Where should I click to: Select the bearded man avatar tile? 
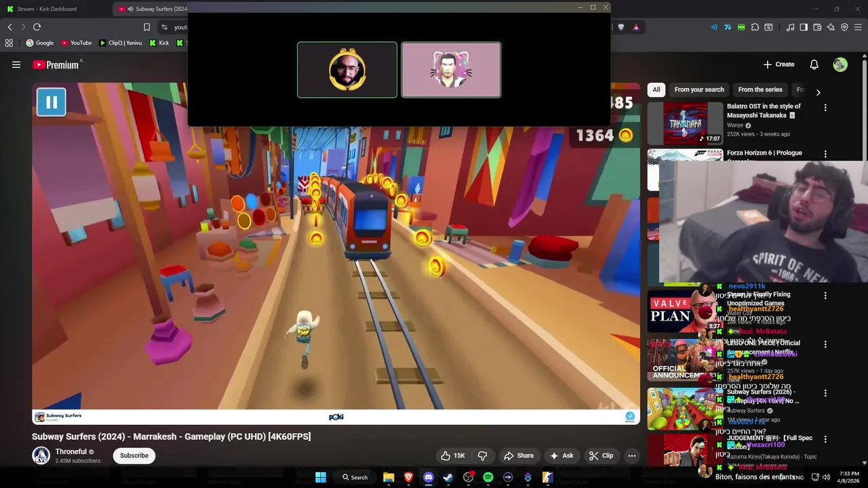point(347,70)
